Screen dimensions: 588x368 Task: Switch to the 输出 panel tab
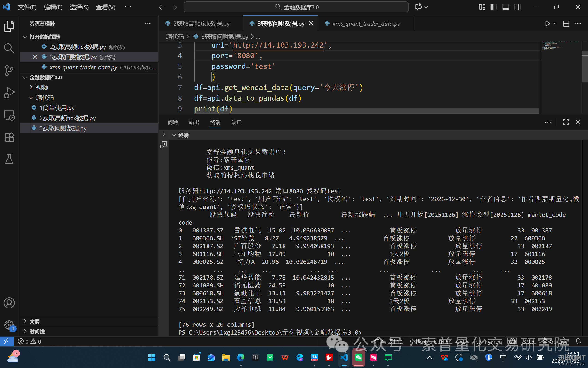coord(194,122)
